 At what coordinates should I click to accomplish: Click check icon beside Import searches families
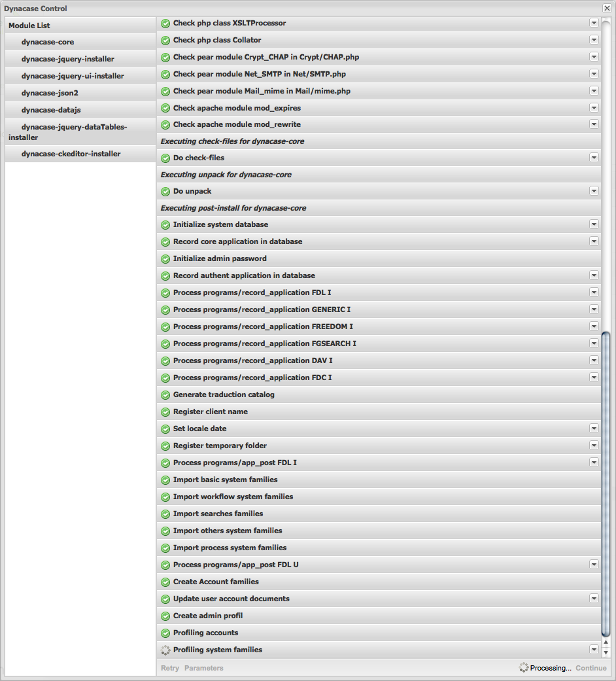point(165,514)
